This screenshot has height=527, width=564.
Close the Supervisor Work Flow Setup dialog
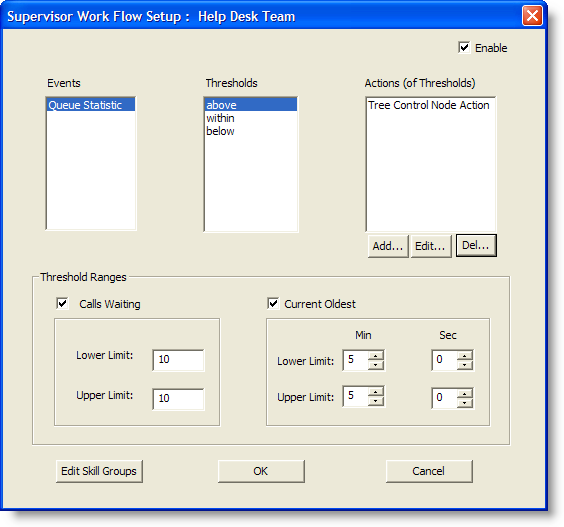(x=532, y=16)
